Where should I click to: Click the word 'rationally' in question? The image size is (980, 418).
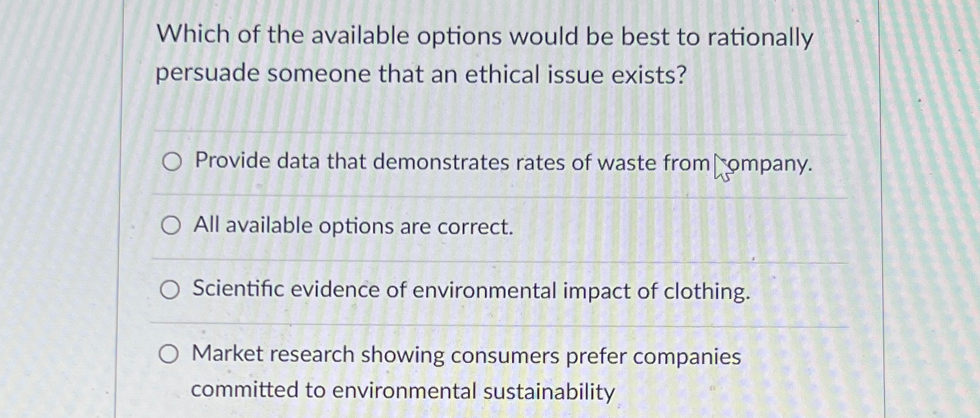(x=760, y=39)
